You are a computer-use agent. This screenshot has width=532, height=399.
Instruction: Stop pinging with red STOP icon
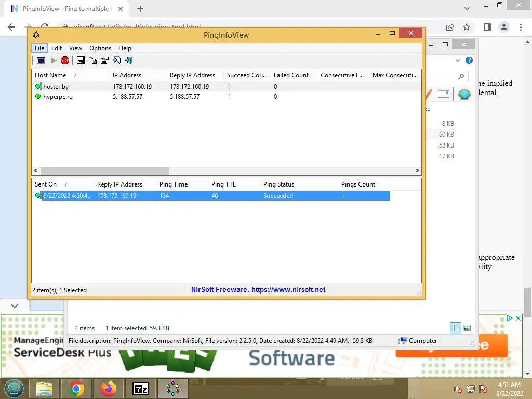pyautogui.click(x=65, y=61)
